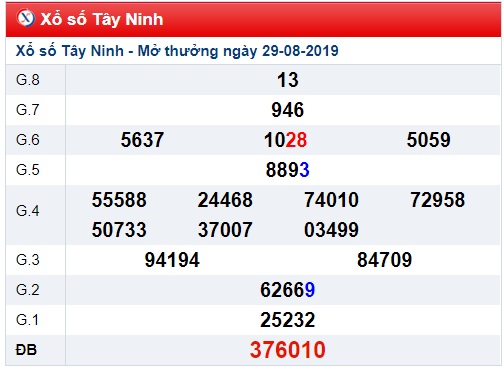Select the G.2 prize label
This screenshot has width=504, height=369.
[28, 290]
